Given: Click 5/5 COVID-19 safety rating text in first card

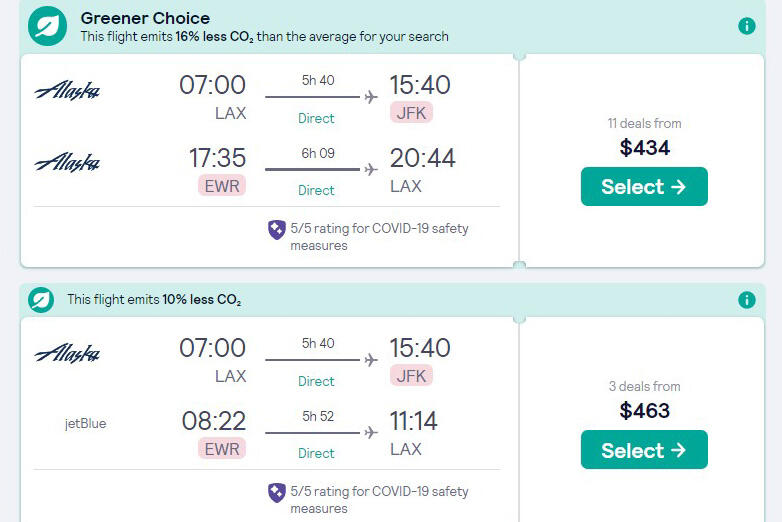Looking at the screenshot, I should [x=379, y=237].
